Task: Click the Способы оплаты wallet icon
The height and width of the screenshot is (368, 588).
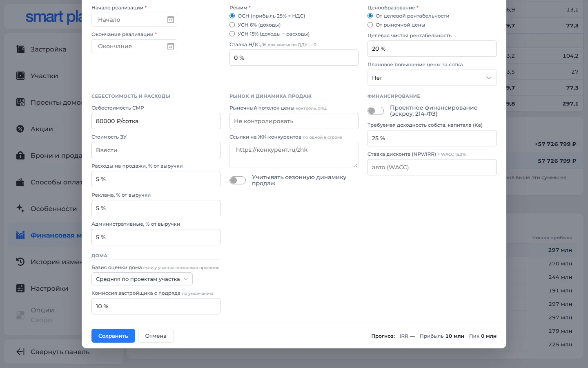Action: click(20, 182)
